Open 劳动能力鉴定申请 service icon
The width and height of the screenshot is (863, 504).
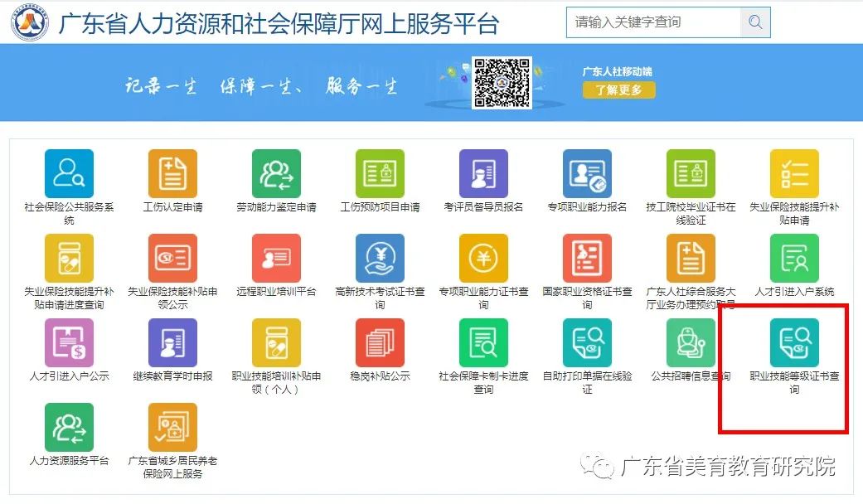pyautogui.click(x=276, y=174)
